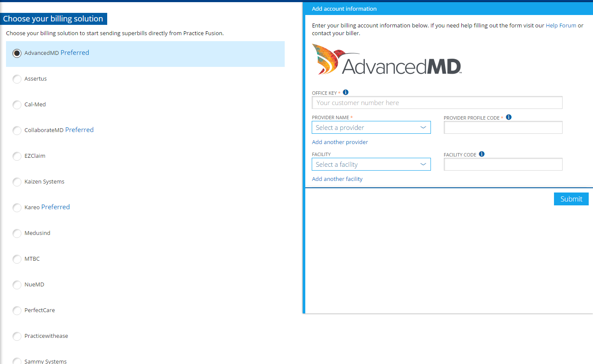Submit the account information form
593x364 pixels.
[x=571, y=199]
